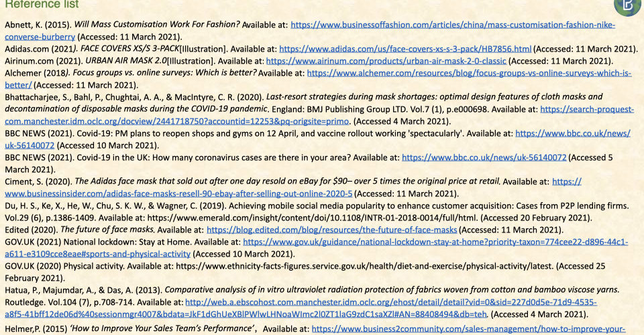Click 'GOV.UK (2021) National lockdown: Stay at Home' text

98,243
